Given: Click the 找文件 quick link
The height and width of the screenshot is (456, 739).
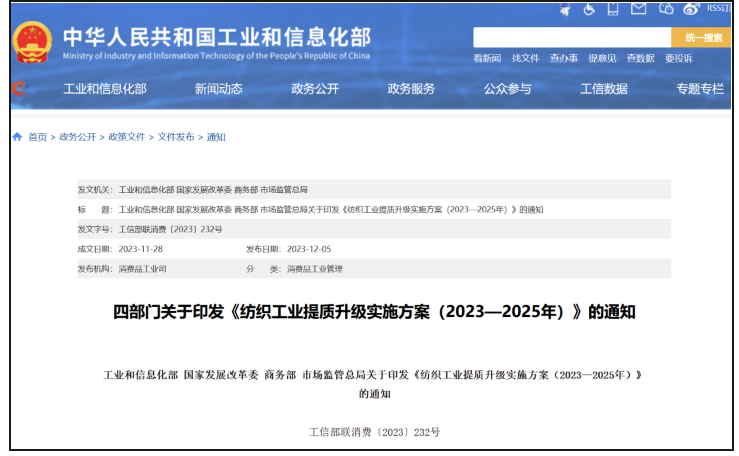Looking at the screenshot, I should click(526, 59).
